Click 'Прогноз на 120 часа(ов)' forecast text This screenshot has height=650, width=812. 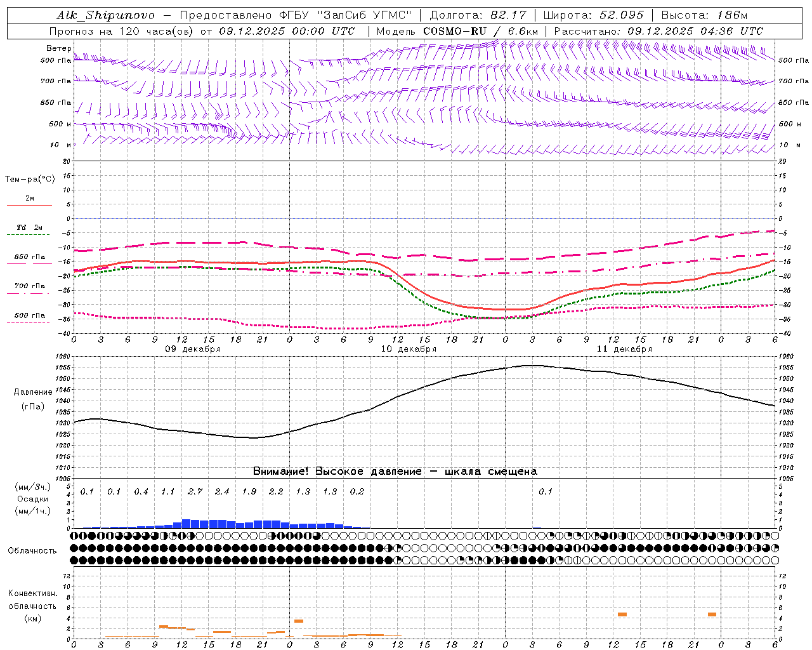(122, 31)
